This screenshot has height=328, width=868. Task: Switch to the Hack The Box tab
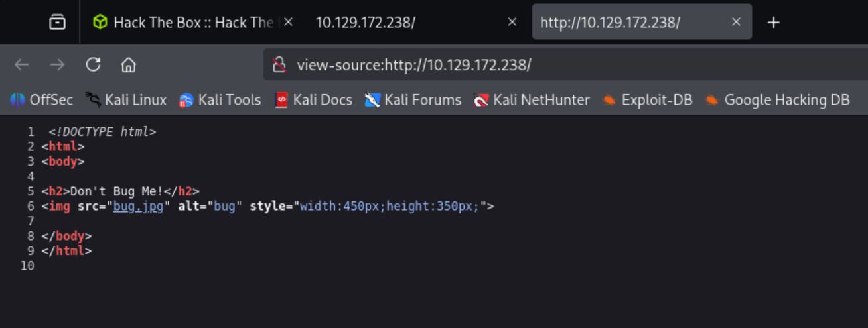[x=186, y=22]
